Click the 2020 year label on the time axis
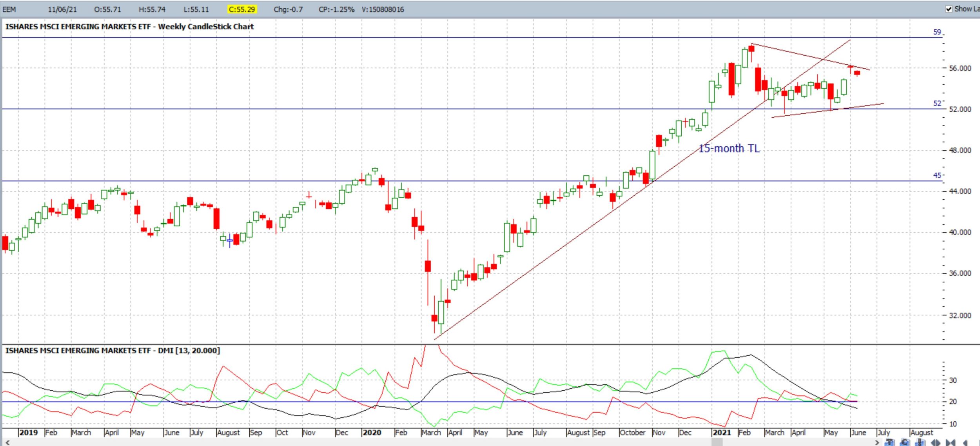This screenshot has height=446, width=980. (x=372, y=432)
